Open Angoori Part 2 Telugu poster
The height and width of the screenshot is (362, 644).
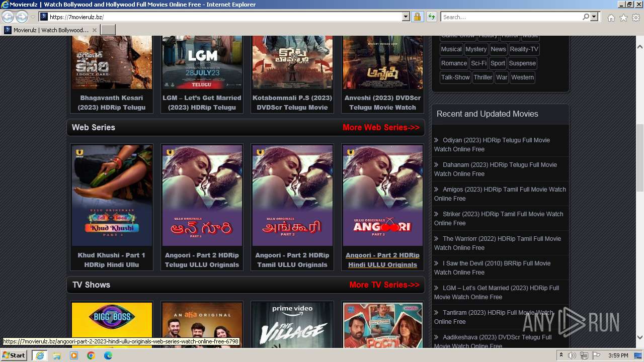[202, 195]
